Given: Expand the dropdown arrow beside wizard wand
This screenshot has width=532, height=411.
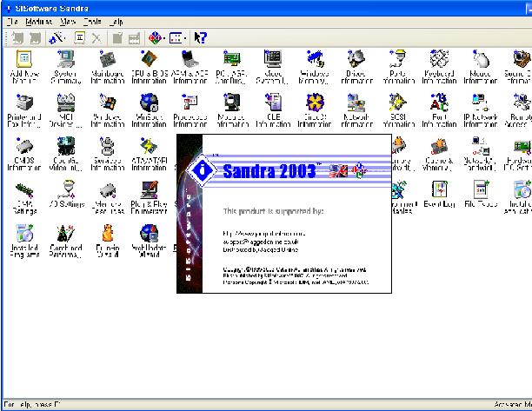Looking at the screenshot, I should click(64, 38).
